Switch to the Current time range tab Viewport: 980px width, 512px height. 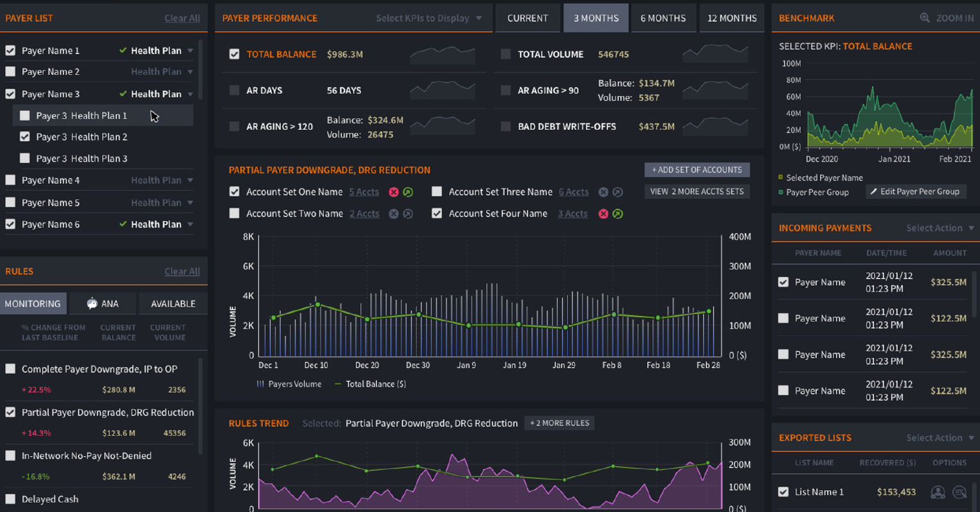528,18
